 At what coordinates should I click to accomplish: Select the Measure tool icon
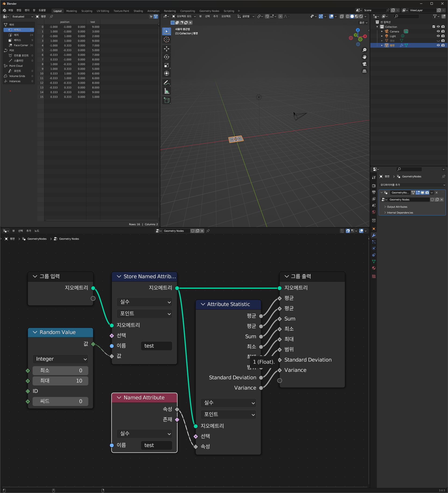(x=166, y=91)
